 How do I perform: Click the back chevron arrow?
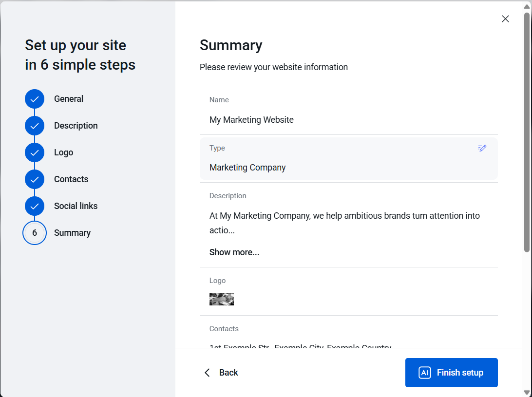pyautogui.click(x=207, y=373)
